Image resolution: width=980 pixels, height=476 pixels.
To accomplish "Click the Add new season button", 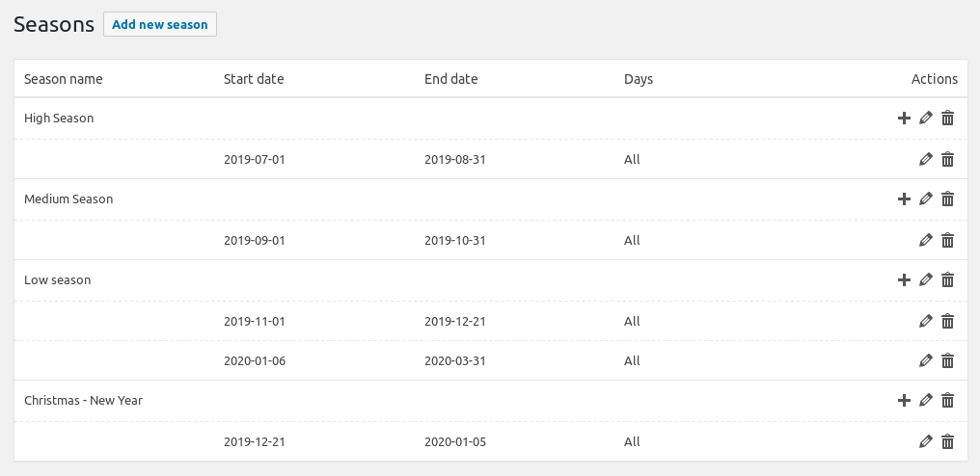I will point(160,24).
